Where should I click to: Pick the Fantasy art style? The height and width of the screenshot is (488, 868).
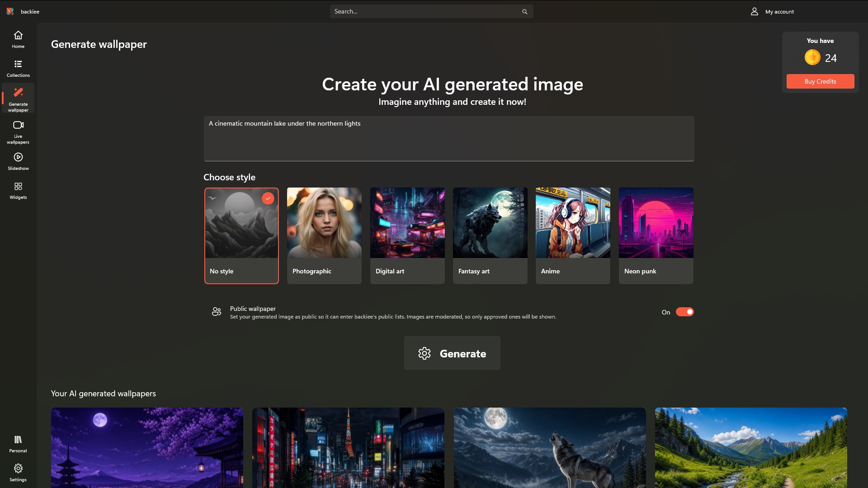coord(490,235)
